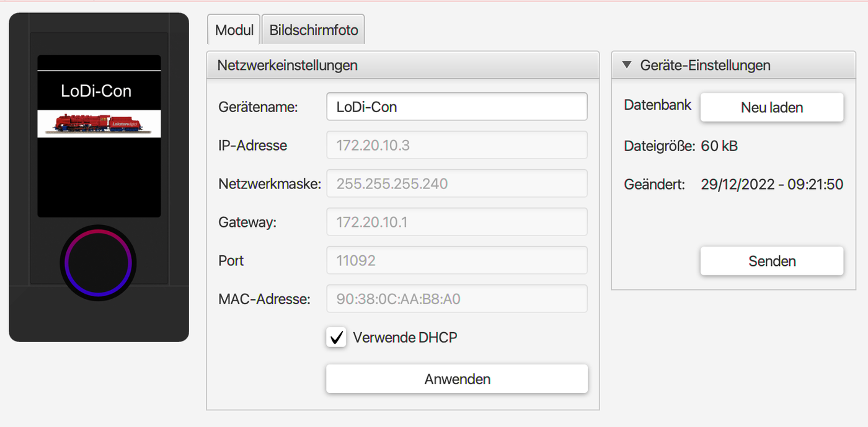
Task: Click the Anwenden button
Action: (457, 379)
